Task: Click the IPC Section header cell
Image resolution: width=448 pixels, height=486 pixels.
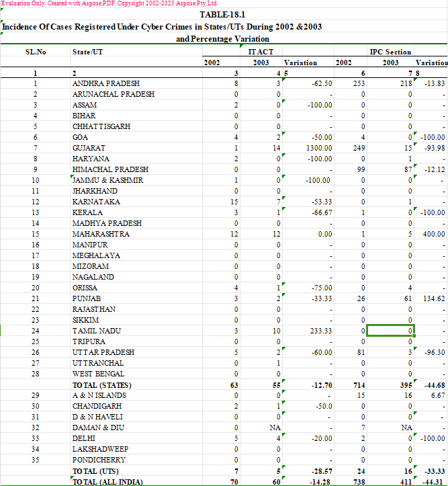Action: click(x=390, y=52)
